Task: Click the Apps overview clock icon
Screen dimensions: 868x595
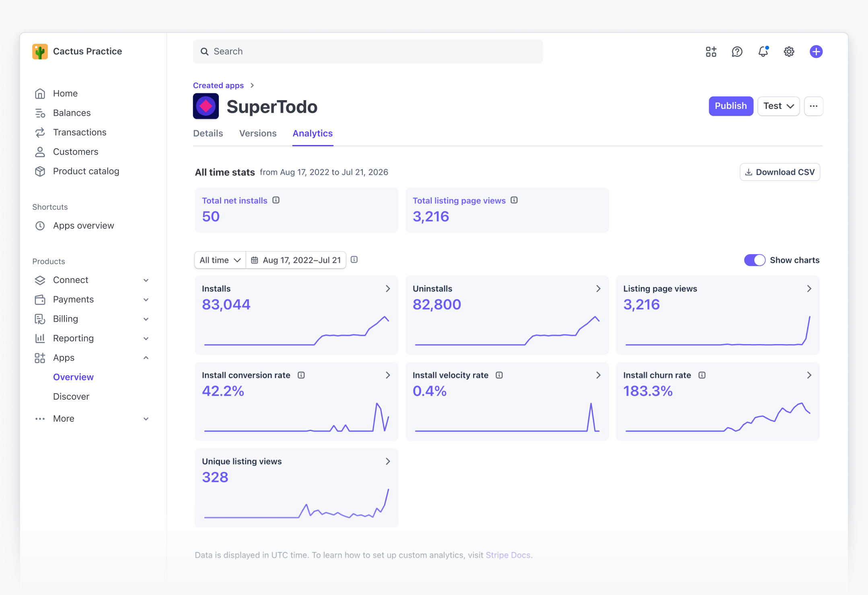Action: point(40,226)
